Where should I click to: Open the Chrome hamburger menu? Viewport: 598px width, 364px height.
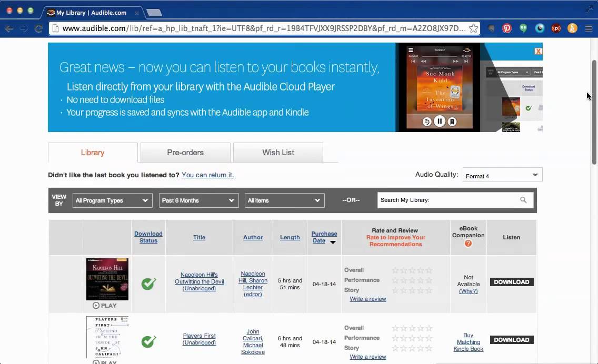589,28
